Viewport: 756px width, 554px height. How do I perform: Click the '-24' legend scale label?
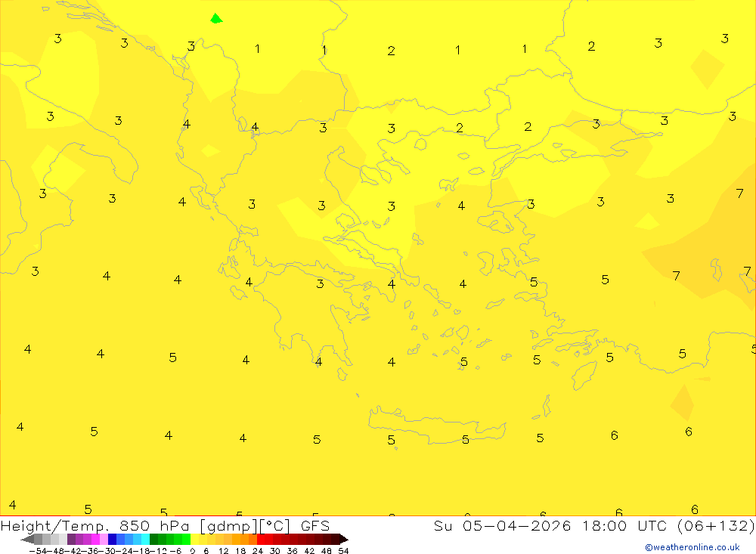pyautogui.click(x=125, y=550)
